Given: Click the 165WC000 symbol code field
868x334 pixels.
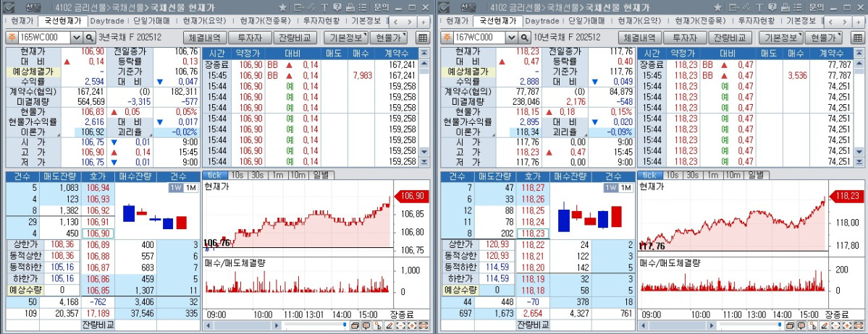Looking at the screenshot, I should pos(43,38).
